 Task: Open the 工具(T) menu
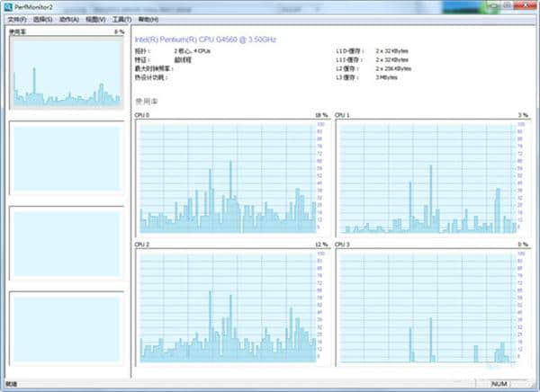point(121,19)
